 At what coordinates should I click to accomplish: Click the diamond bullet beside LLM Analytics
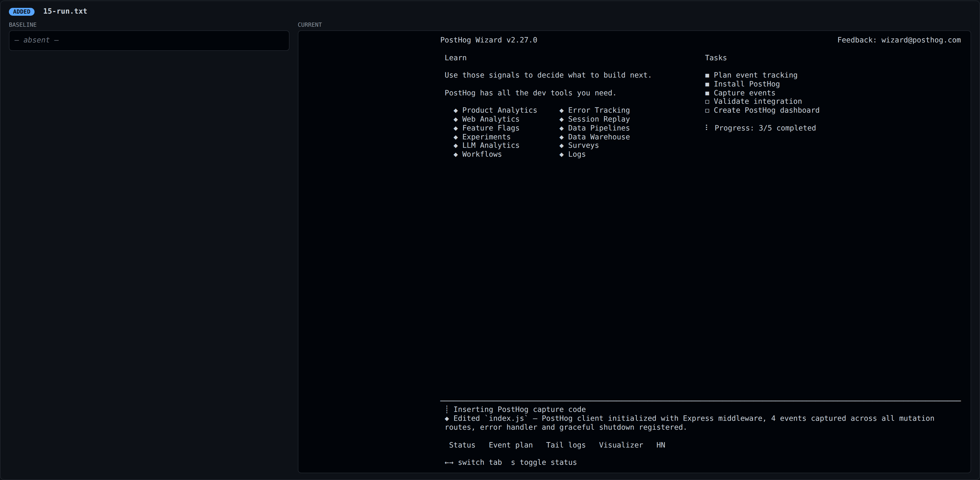pyautogui.click(x=456, y=145)
